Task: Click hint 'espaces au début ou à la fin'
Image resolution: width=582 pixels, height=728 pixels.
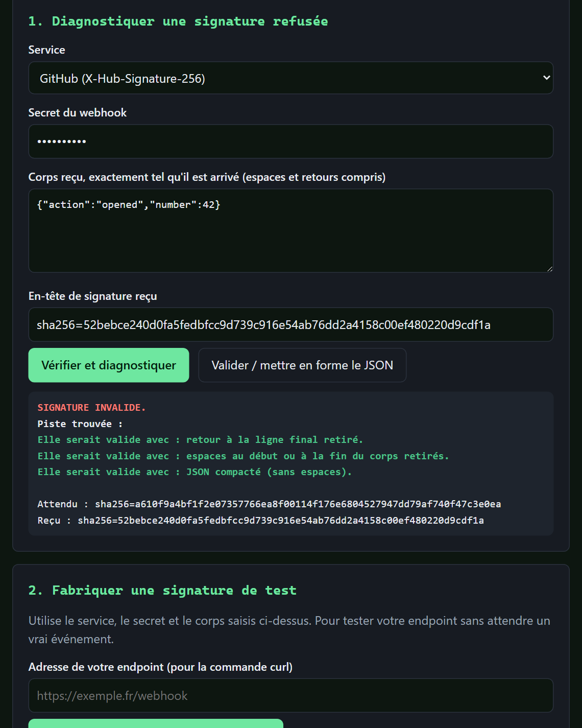Action: coord(243,456)
